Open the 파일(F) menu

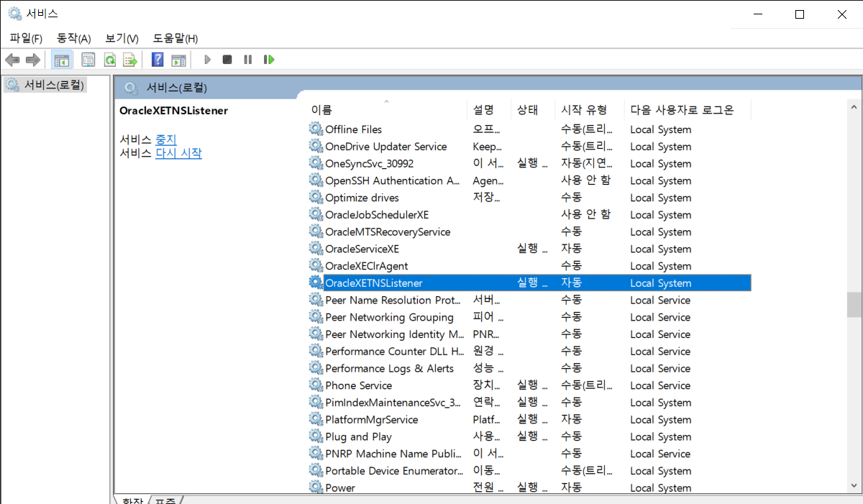click(x=26, y=38)
